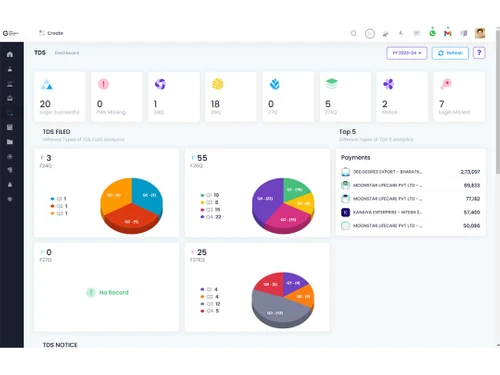Image resolution: width=500 pixels, height=375 pixels.
Task: Click the pink Q3 slice of the F26Q pie
Action: 288,217
